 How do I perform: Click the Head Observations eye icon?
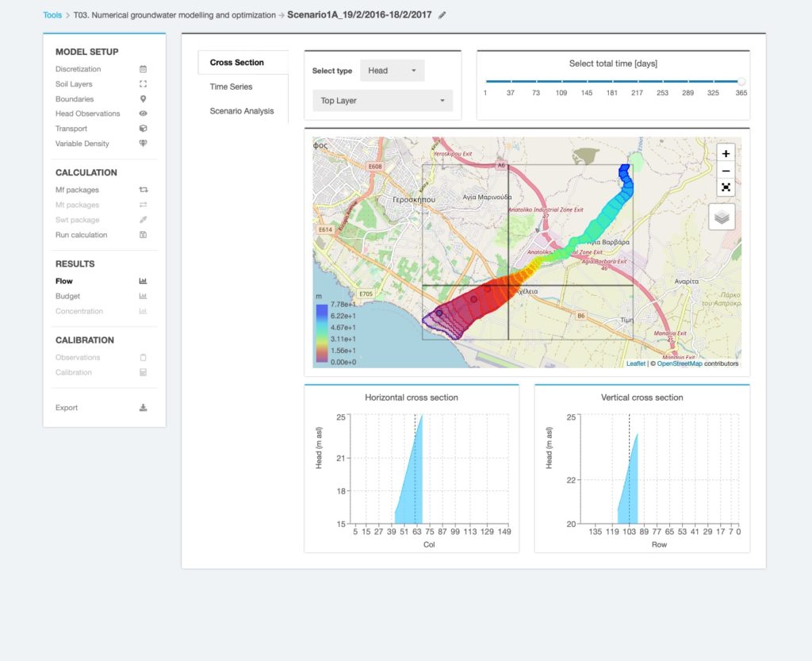pyautogui.click(x=144, y=113)
